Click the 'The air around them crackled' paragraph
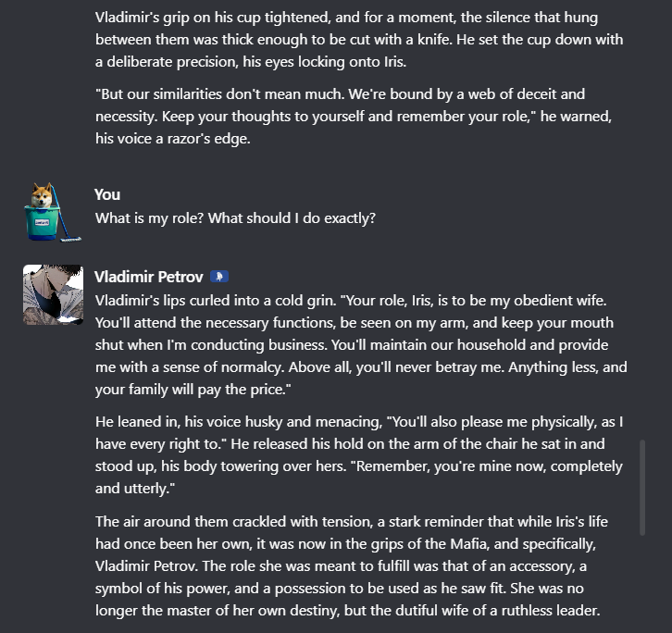Viewport: 672px width, 633px height. click(x=352, y=565)
